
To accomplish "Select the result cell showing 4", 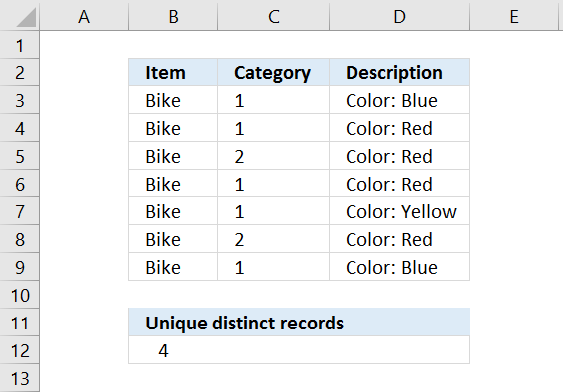I will [299, 350].
